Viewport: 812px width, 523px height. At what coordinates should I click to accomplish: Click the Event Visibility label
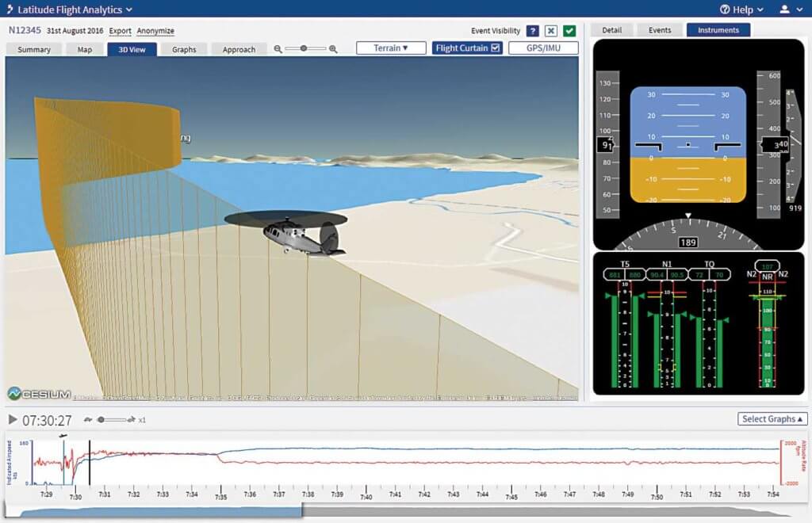[496, 31]
